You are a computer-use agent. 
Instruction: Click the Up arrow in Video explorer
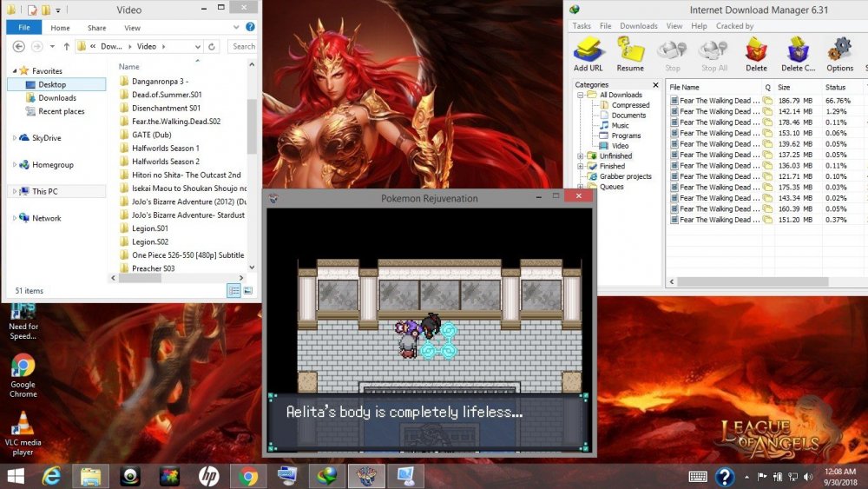pos(67,47)
